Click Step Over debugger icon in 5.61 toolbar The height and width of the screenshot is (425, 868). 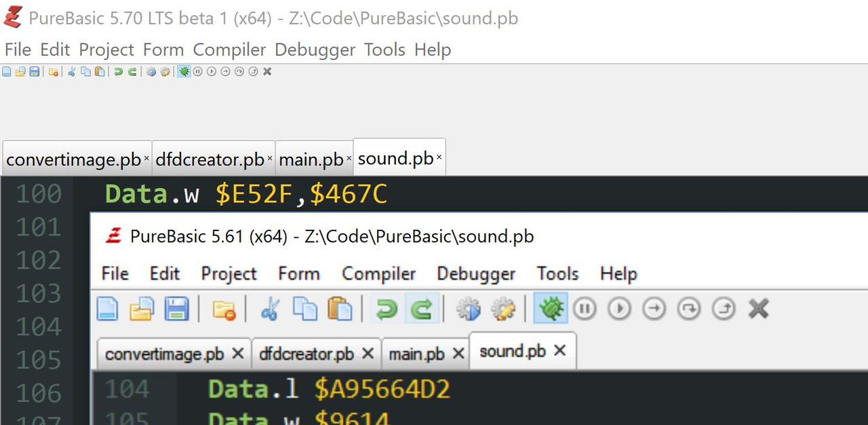point(689,309)
